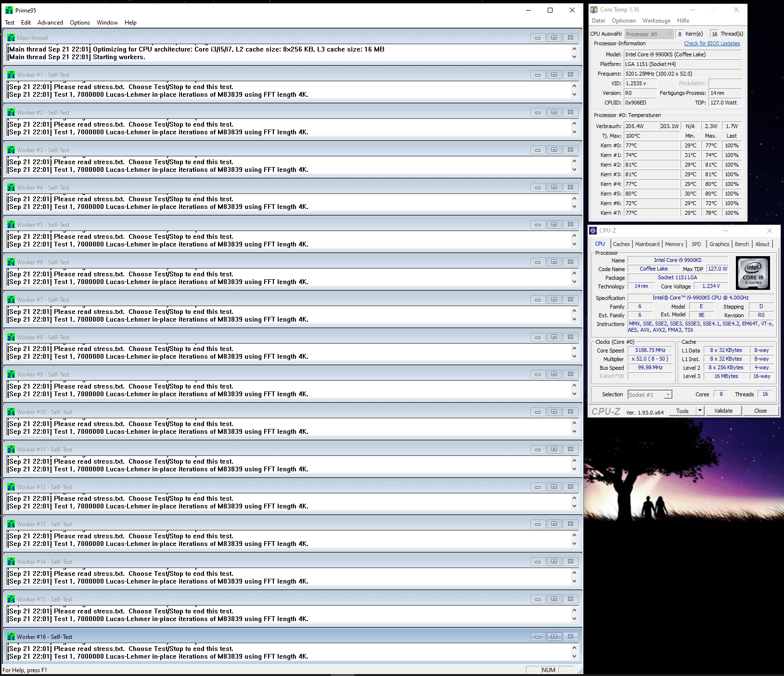The image size is (784, 676).
Task: Click the Close button in CPU-Z
Action: click(760, 411)
